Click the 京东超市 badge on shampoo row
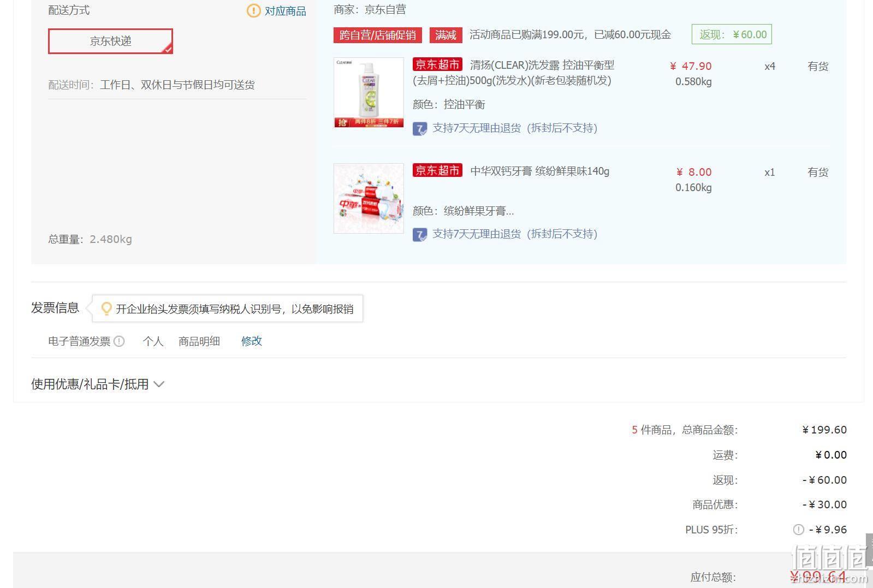 [x=437, y=64]
